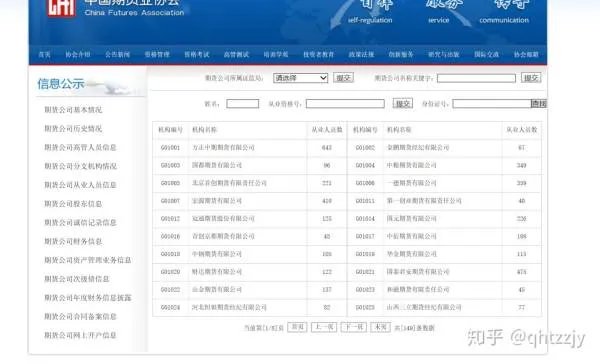Open 期货公司历史情况 in the sidebar
This screenshot has width=600, height=364.
[73, 129]
